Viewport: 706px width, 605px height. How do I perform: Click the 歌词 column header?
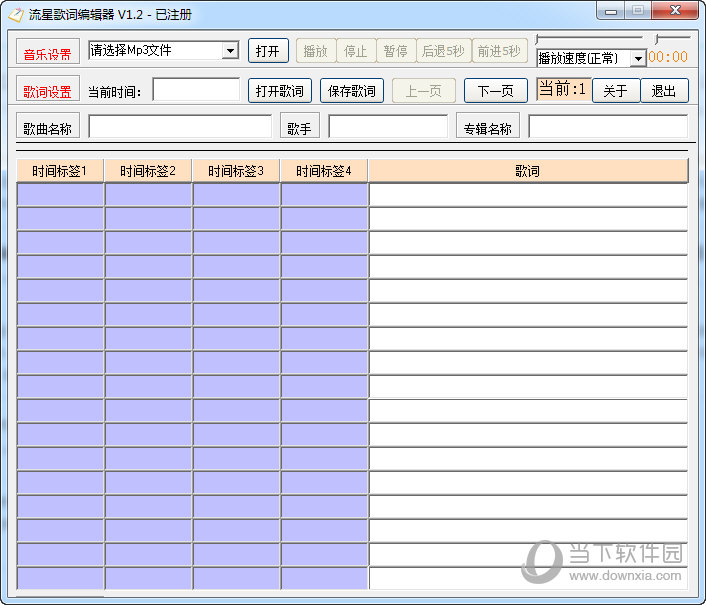click(528, 171)
